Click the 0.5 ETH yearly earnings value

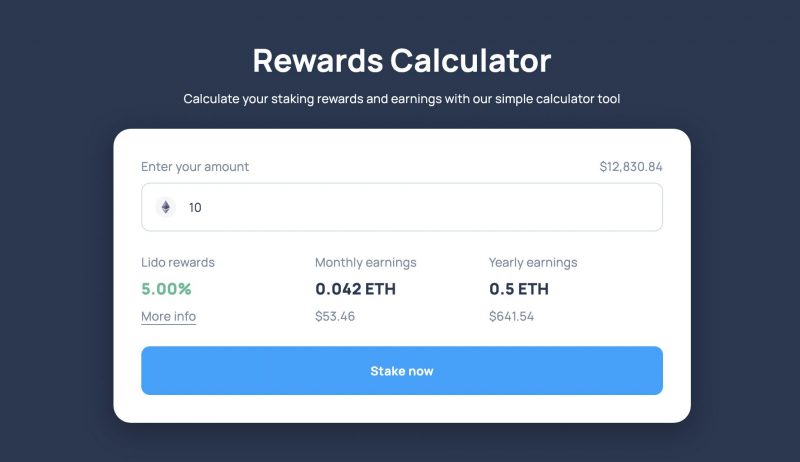(519, 289)
